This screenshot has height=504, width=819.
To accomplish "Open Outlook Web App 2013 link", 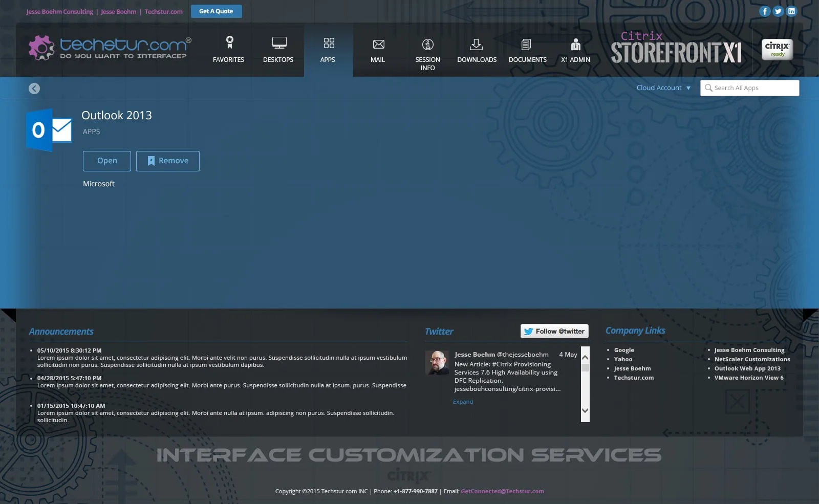I will click(747, 368).
